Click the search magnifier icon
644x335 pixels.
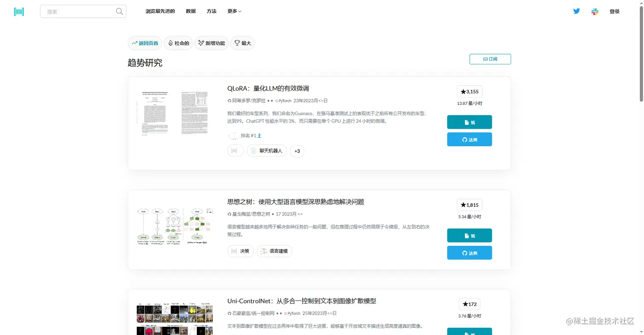[119, 12]
